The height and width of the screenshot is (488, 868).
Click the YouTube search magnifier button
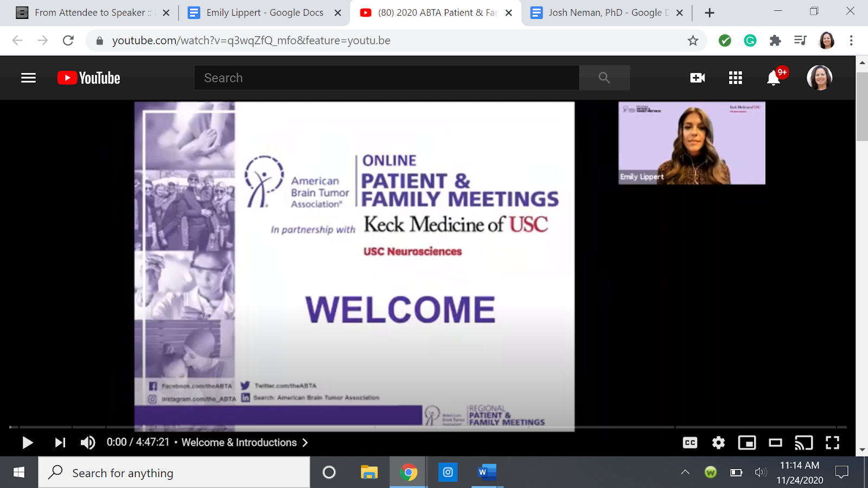(x=604, y=78)
